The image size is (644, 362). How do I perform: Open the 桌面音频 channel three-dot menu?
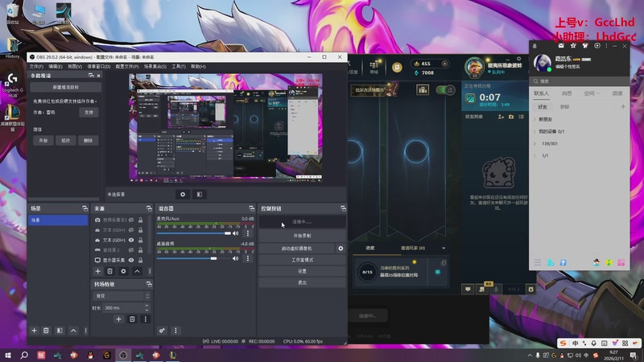tap(248, 258)
